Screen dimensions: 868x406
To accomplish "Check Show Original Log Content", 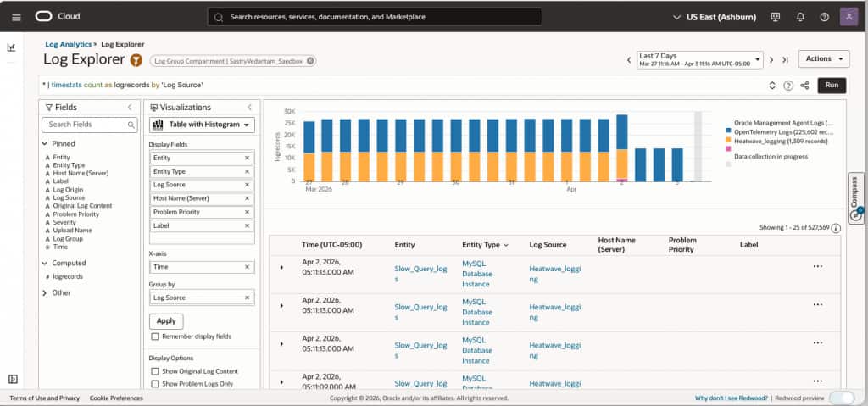I will 154,371.
